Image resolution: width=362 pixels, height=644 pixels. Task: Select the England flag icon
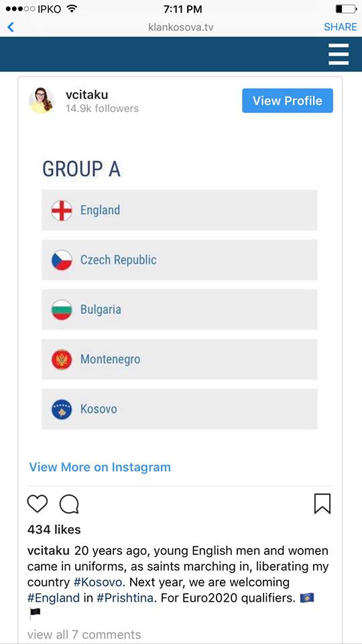(62, 210)
